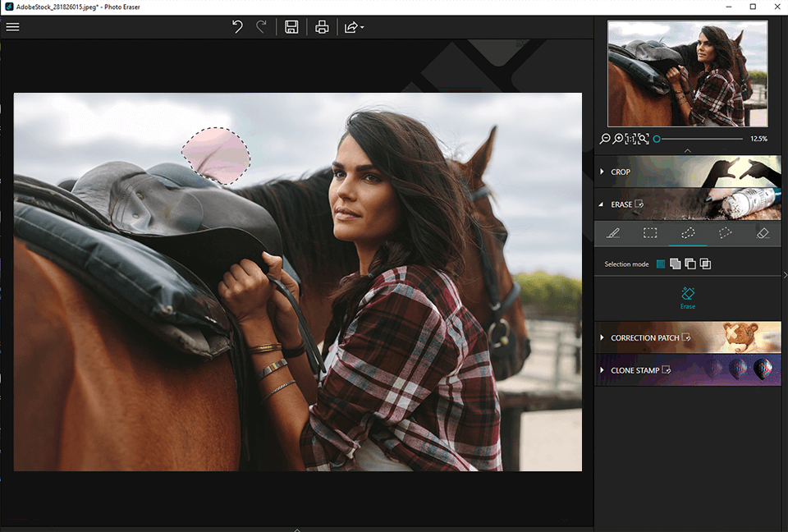Open the share/export dropdown
The width and height of the screenshot is (788, 532).
(x=354, y=27)
